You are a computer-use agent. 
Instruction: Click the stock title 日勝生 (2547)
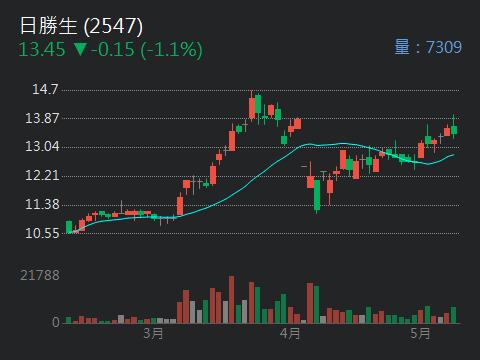coord(81,26)
